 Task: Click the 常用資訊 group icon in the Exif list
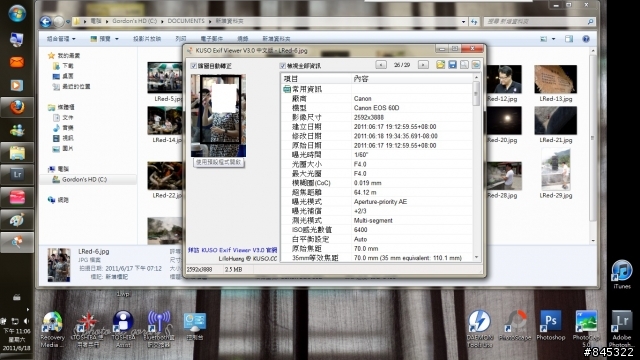pos(287,89)
